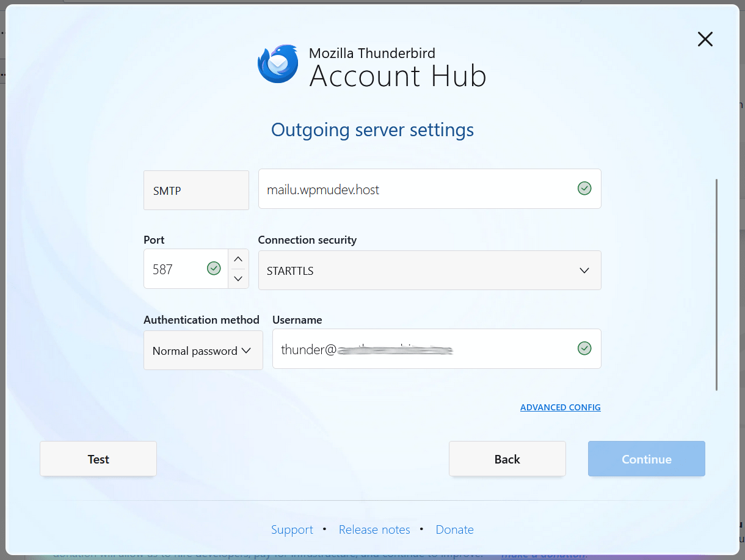View the Release notes
745x560 pixels.
click(x=374, y=529)
